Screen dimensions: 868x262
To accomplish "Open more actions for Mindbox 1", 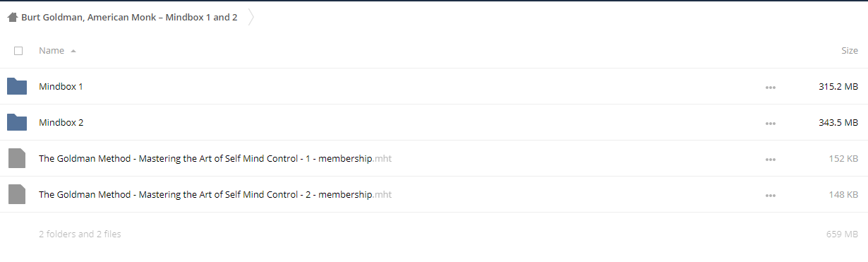I will [771, 88].
